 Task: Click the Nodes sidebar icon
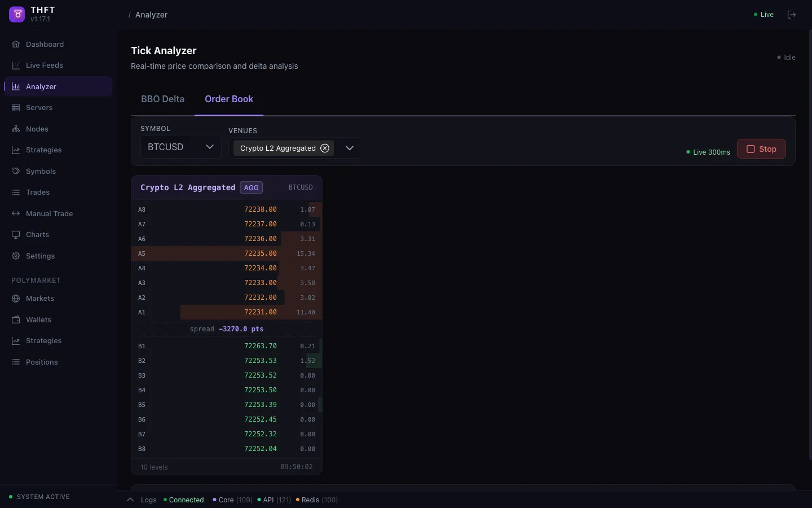coord(15,129)
